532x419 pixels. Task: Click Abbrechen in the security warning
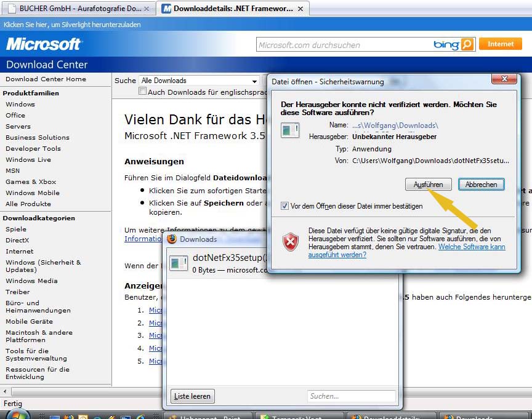(x=481, y=185)
